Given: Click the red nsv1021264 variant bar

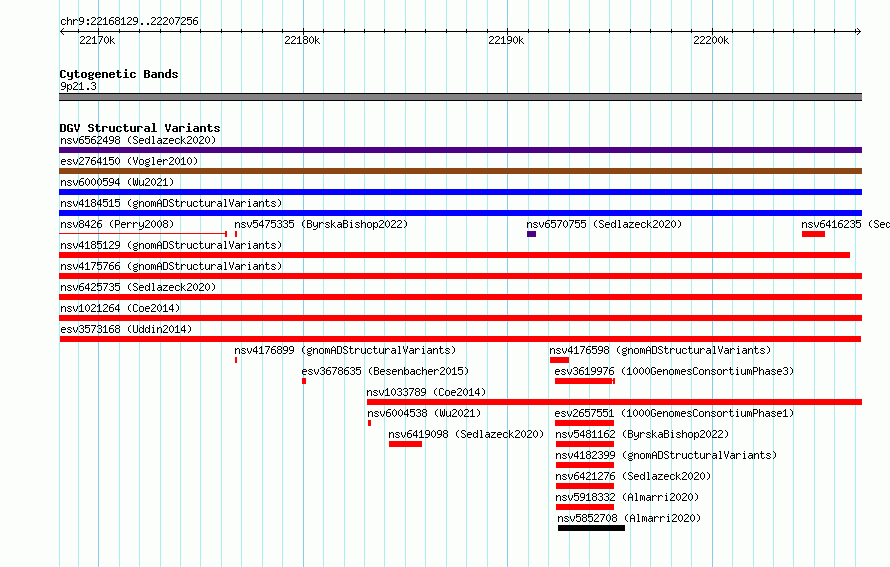Looking at the screenshot, I should [x=460, y=318].
